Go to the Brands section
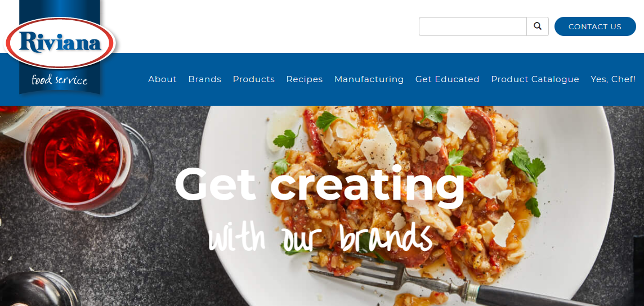644x306 pixels. 204,79
